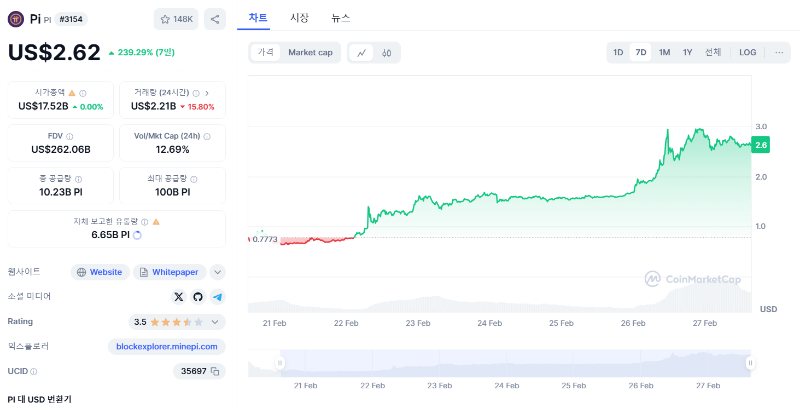The width and height of the screenshot is (800, 408).
Task: Click the Pi coin logo icon
Action: click(x=16, y=19)
